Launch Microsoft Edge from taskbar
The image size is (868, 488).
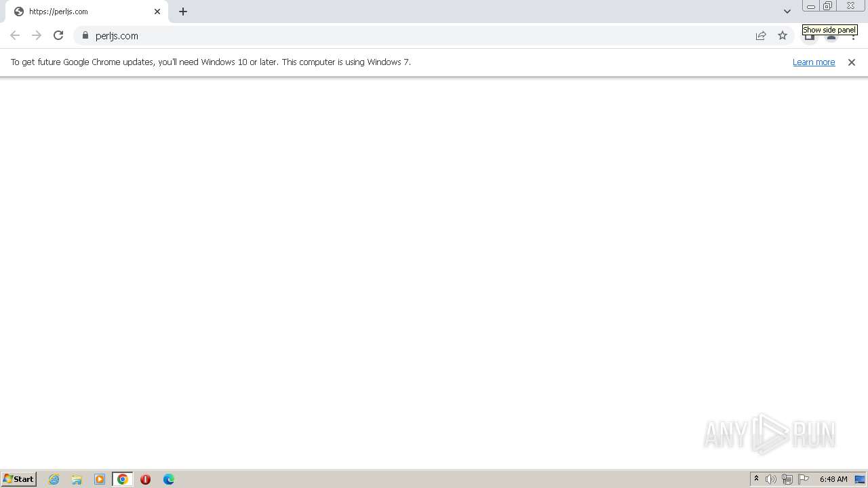coord(169,479)
